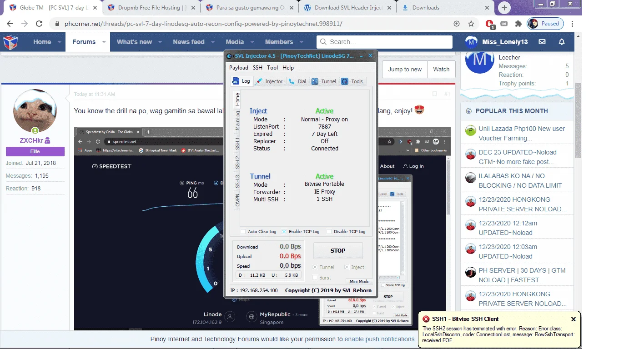Open the SSH menu in SVL Injector
644x349 pixels.
point(257,68)
